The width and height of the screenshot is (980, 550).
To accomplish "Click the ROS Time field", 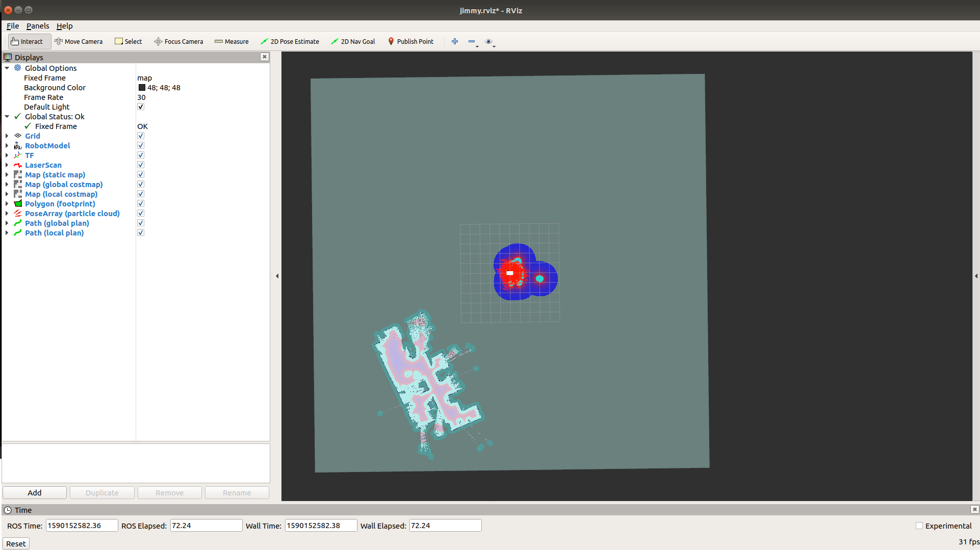I will [x=82, y=526].
